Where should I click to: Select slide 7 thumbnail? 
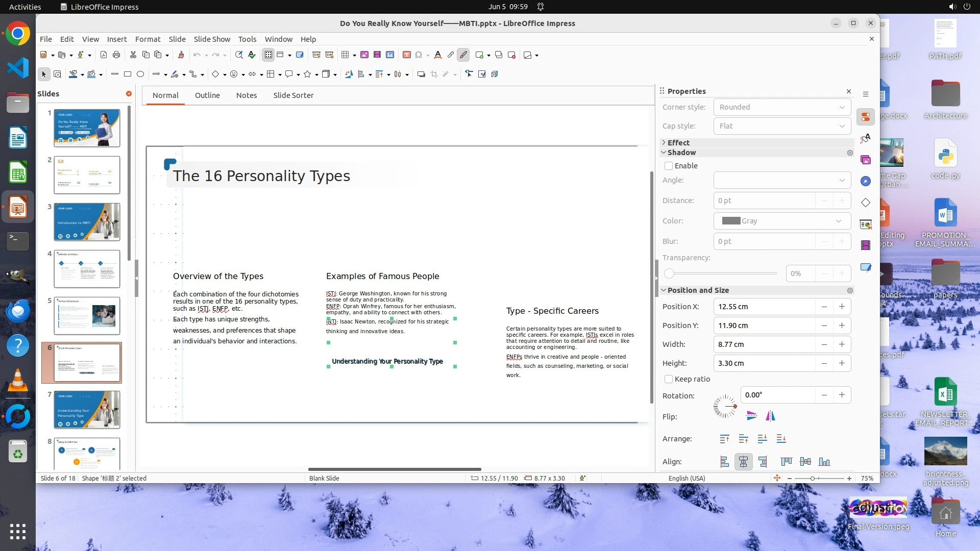click(x=87, y=409)
